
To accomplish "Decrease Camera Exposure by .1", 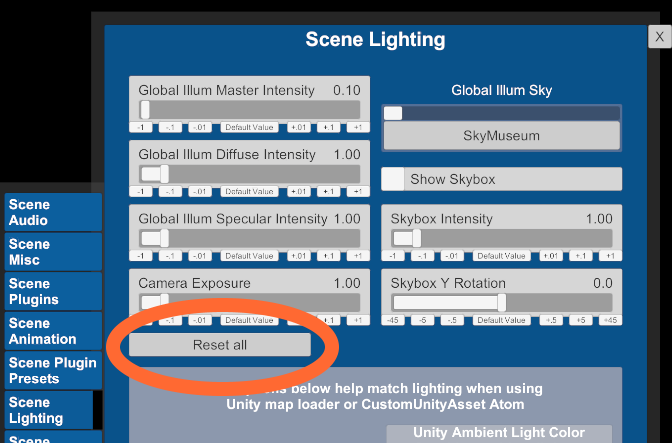I will [x=170, y=320].
